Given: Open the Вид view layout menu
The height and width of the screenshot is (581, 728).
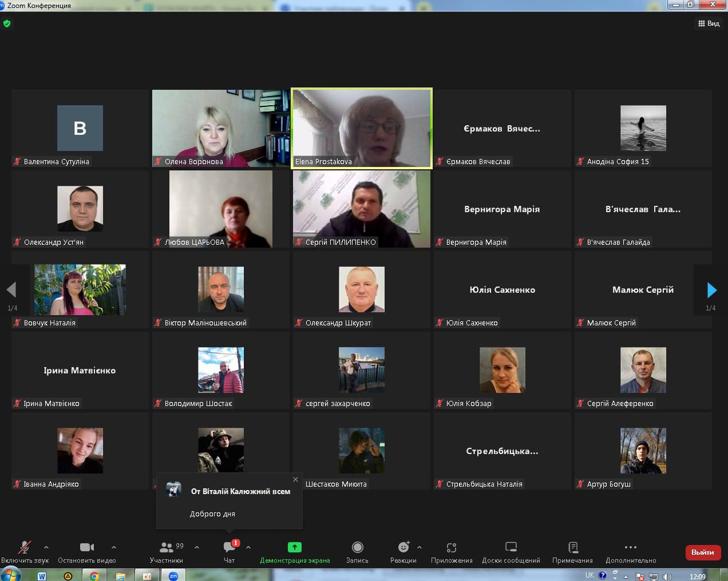Looking at the screenshot, I should [x=709, y=23].
